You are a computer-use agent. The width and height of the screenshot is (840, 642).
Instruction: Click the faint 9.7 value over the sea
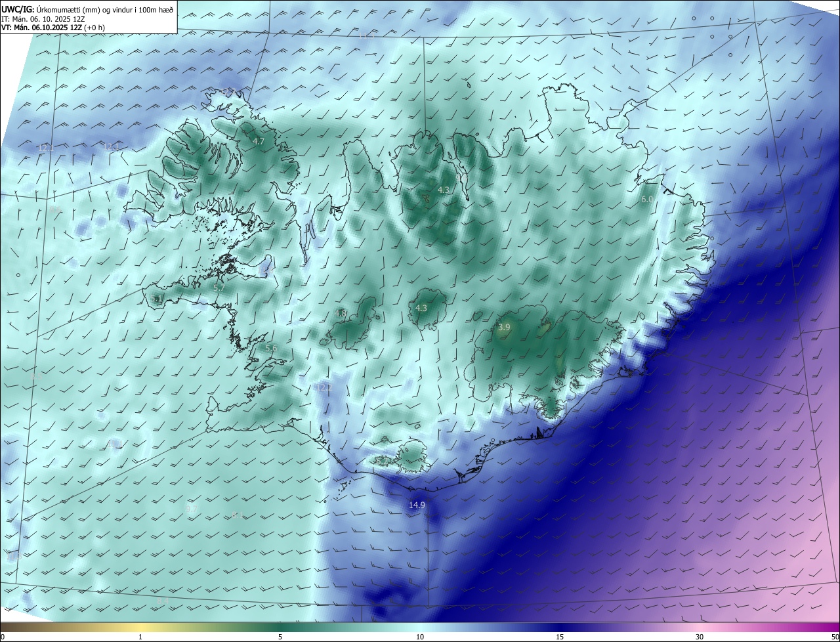[191, 509]
